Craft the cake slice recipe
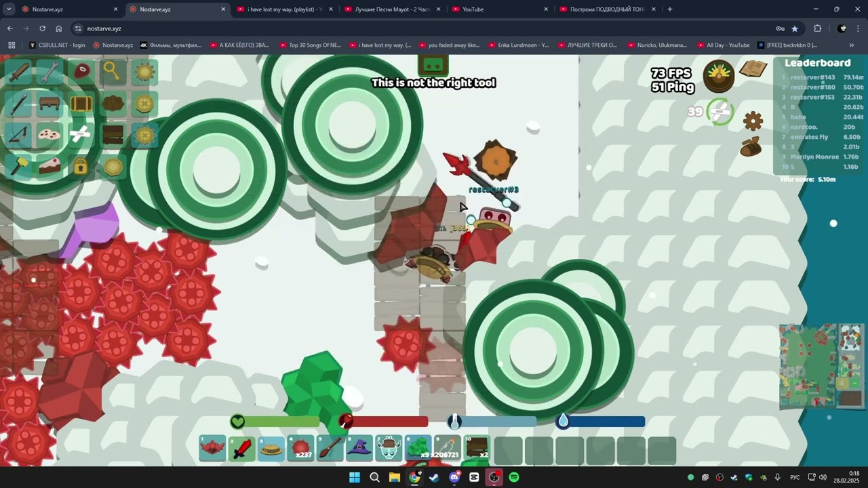The height and width of the screenshot is (488, 868). (50, 166)
